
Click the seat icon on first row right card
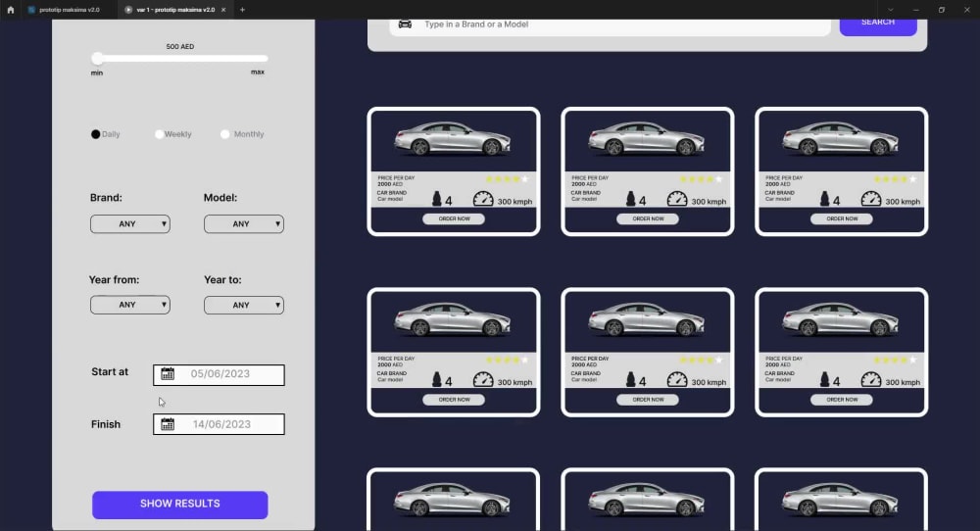(x=825, y=199)
